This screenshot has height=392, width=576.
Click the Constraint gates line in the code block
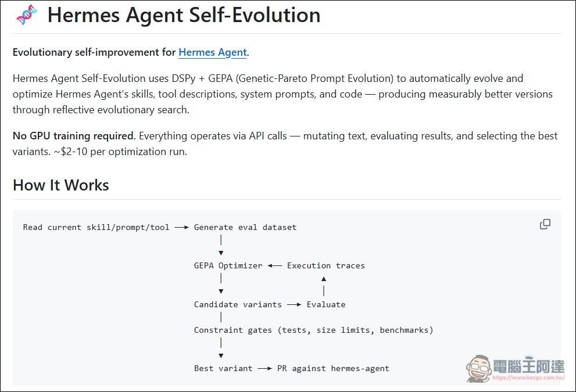[313, 329]
